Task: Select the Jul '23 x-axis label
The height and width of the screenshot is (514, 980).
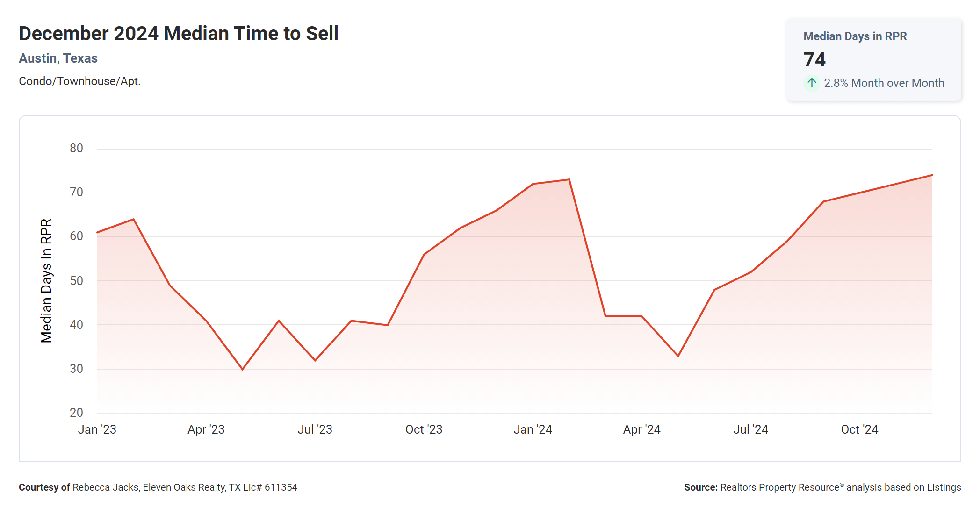Action: (315, 429)
